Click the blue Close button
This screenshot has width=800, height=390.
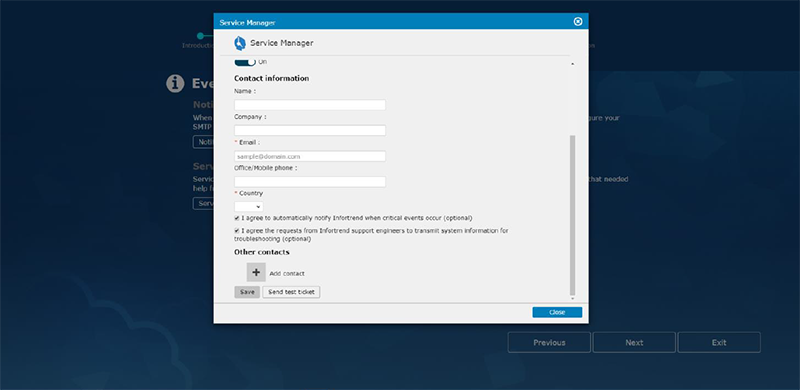[x=557, y=312]
